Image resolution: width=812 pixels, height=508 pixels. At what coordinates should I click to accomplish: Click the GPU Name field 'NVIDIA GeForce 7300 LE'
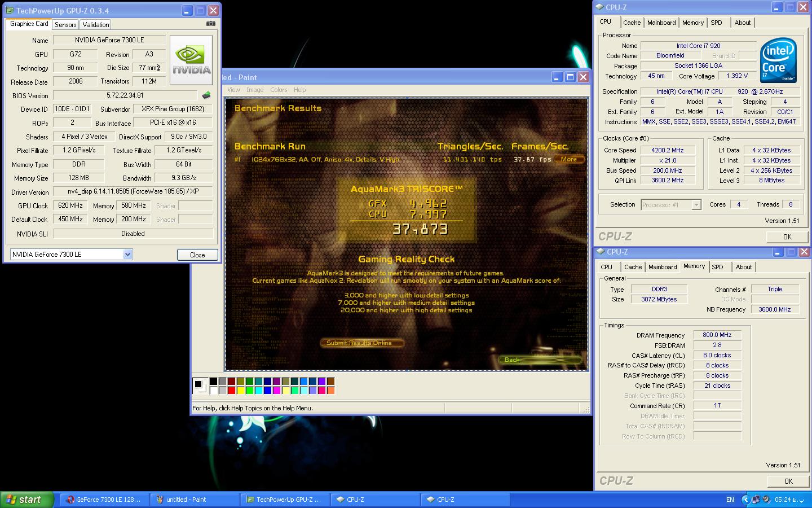[109, 40]
